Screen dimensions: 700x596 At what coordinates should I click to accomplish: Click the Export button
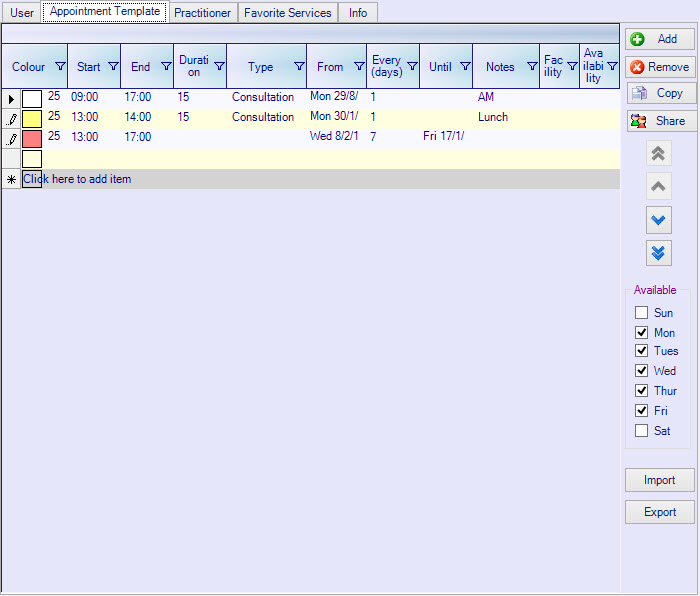tap(659, 512)
